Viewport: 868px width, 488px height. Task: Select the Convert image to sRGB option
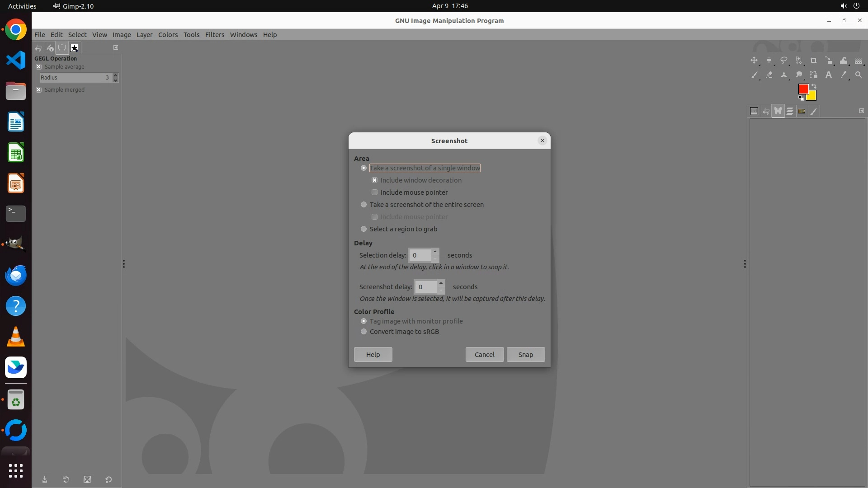tap(364, 332)
